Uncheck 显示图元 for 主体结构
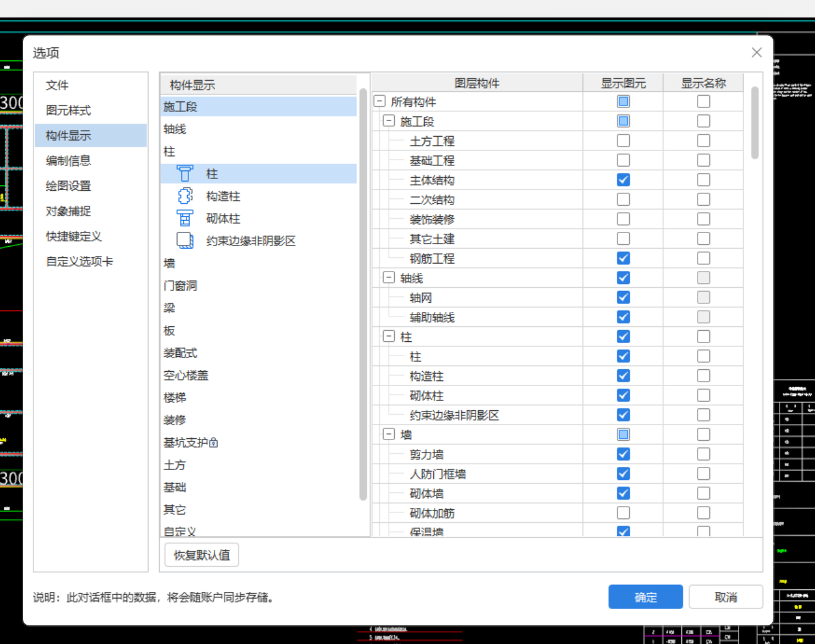Screen dimensions: 815x644 (623, 180)
